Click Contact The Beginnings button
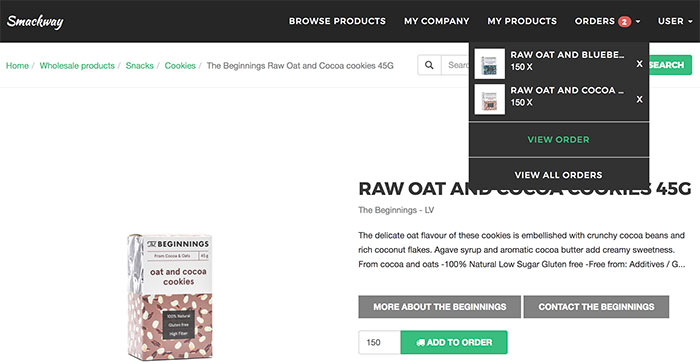700x364 pixels. [596, 307]
